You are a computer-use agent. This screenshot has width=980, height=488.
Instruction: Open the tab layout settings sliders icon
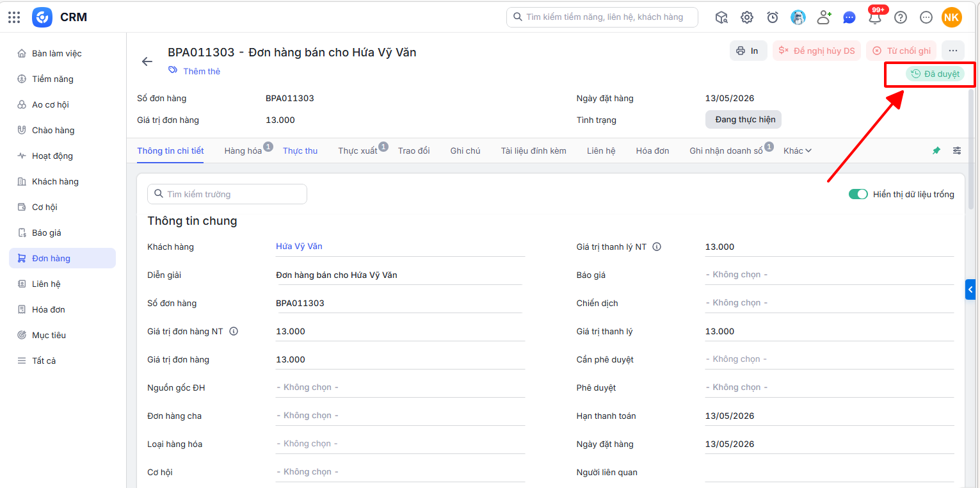point(957,150)
